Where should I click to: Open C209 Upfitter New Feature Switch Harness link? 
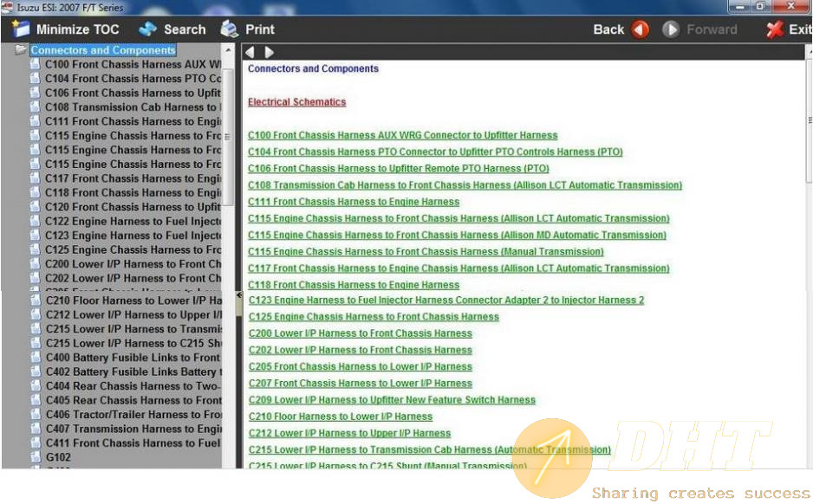click(392, 400)
